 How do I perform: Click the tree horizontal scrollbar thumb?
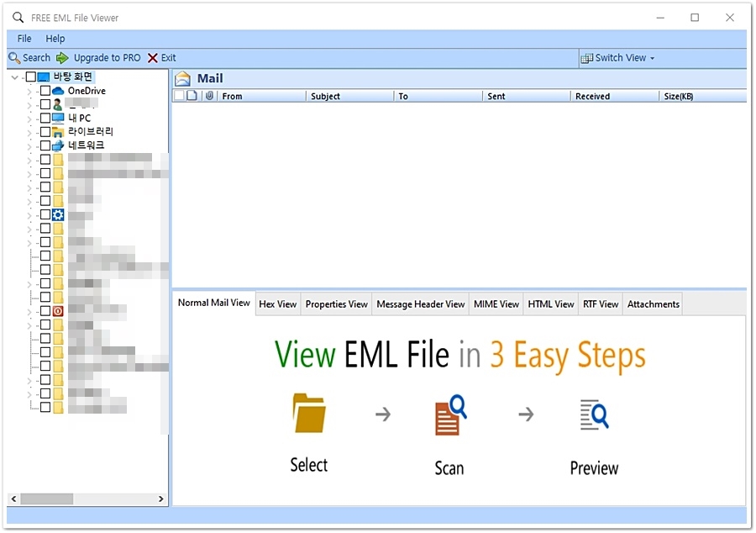point(47,499)
